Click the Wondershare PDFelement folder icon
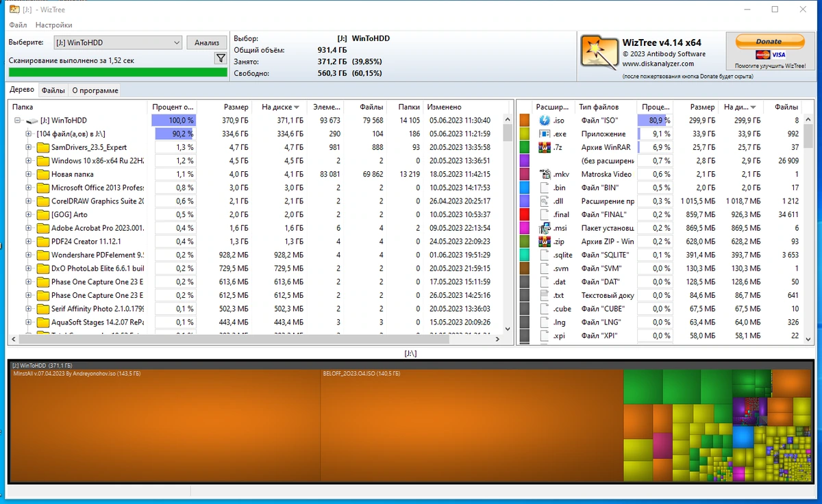This screenshot has height=504, width=822. pyautogui.click(x=42, y=255)
